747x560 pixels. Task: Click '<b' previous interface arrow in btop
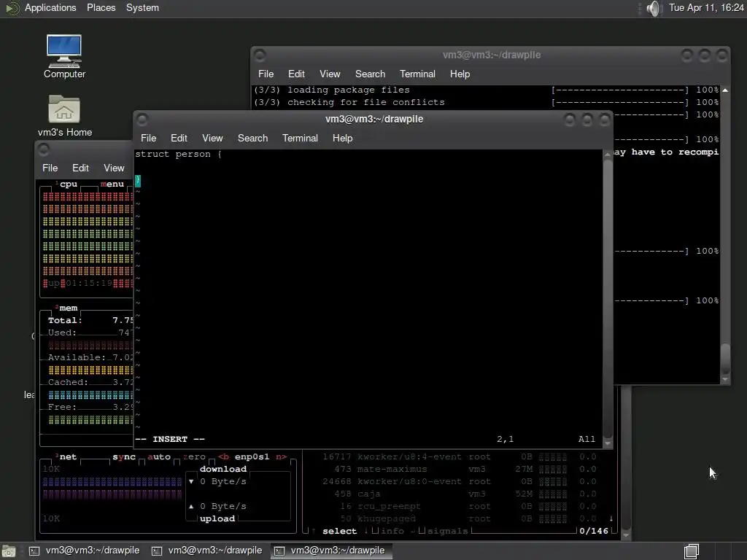223,456
